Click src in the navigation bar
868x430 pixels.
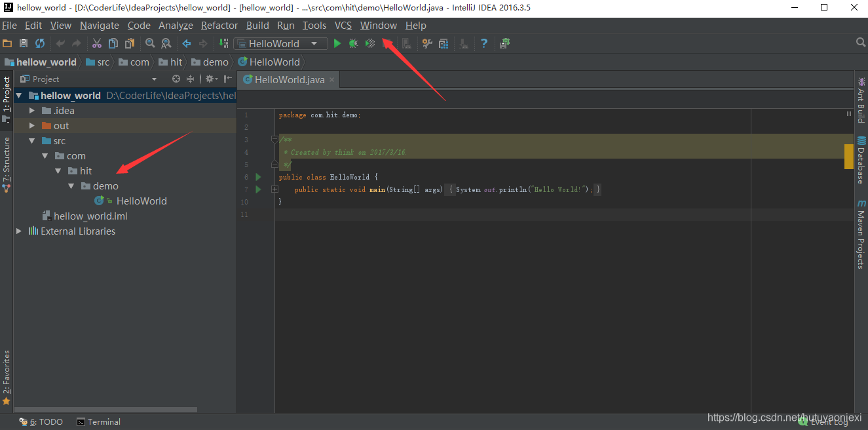point(98,62)
